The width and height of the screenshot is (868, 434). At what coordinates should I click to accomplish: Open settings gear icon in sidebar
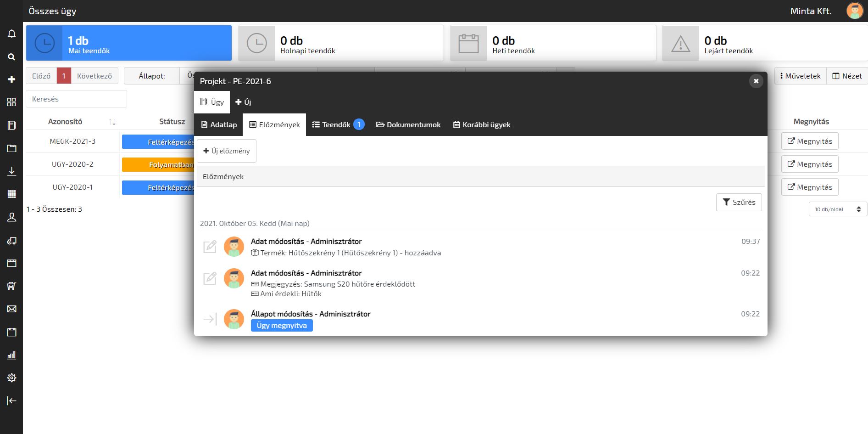(x=11, y=378)
